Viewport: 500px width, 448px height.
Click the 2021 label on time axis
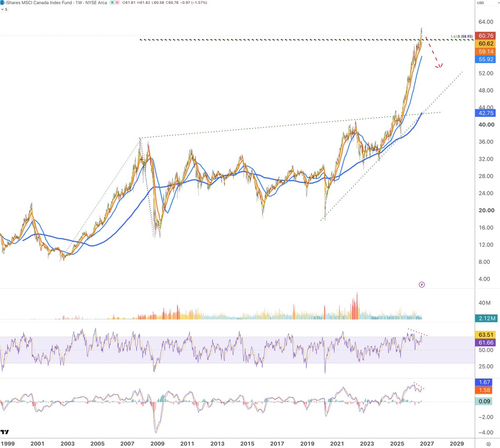(x=337, y=443)
